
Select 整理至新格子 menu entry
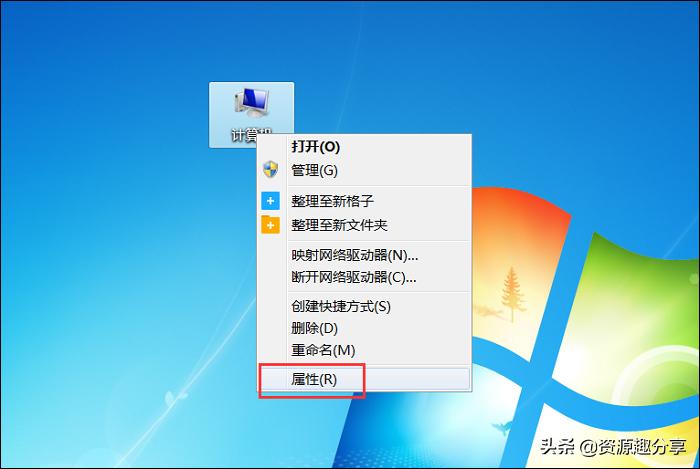click(364, 201)
